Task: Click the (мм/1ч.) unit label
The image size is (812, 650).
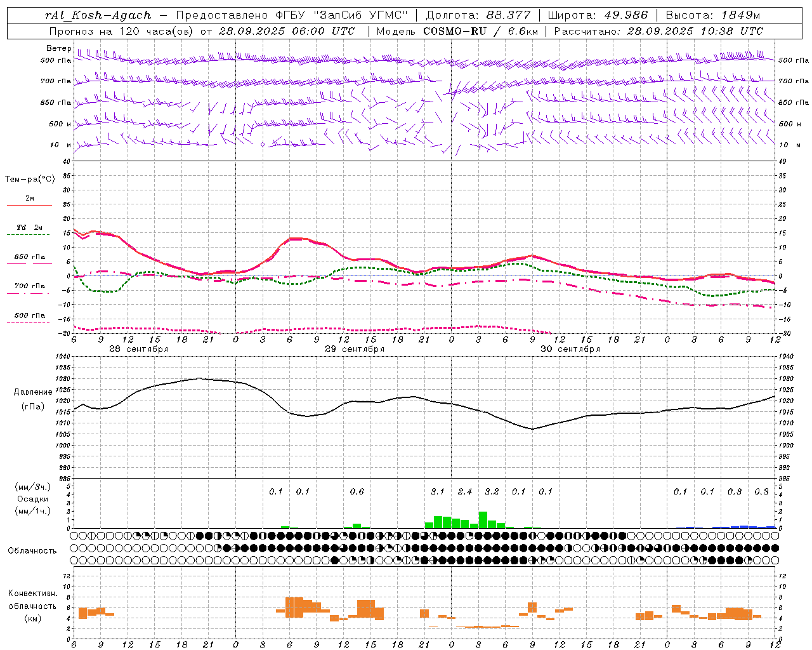Action: (x=33, y=511)
